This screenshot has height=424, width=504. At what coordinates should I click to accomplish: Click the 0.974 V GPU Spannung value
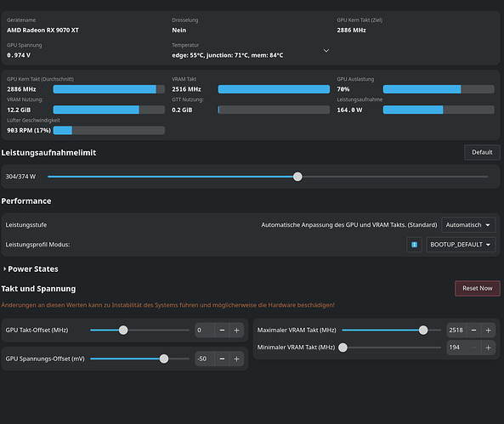point(19,55)
